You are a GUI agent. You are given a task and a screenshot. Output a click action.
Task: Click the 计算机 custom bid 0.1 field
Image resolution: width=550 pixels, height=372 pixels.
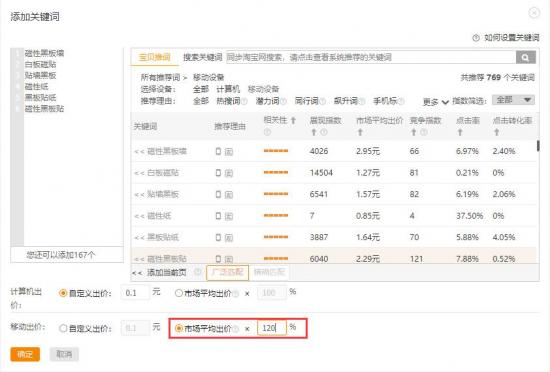(x=135, y=293)
